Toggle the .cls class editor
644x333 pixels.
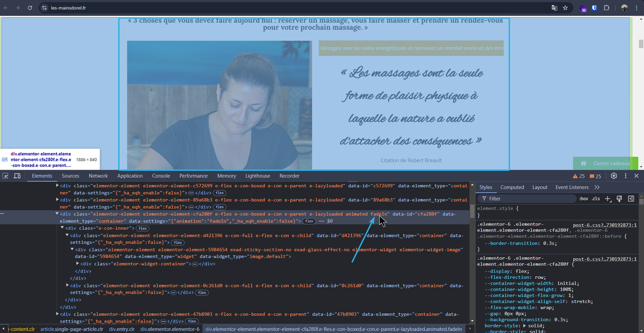tap(596, 199)
